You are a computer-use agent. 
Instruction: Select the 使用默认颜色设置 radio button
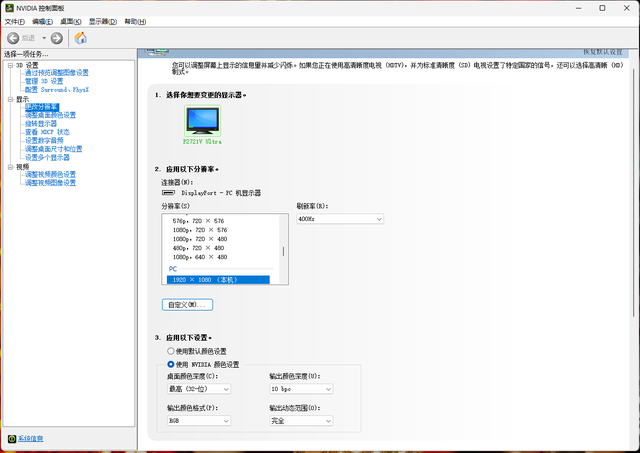pos(171,351)
